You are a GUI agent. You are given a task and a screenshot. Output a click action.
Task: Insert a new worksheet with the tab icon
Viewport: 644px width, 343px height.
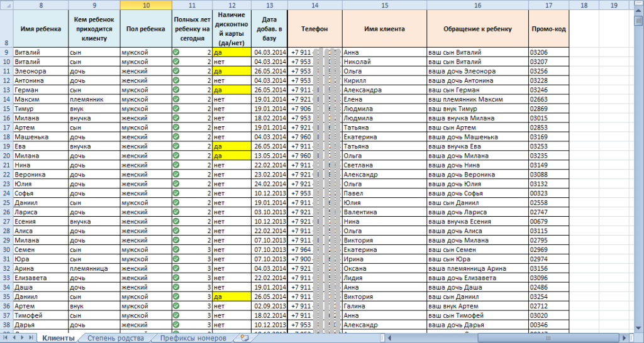click(245, 338)
